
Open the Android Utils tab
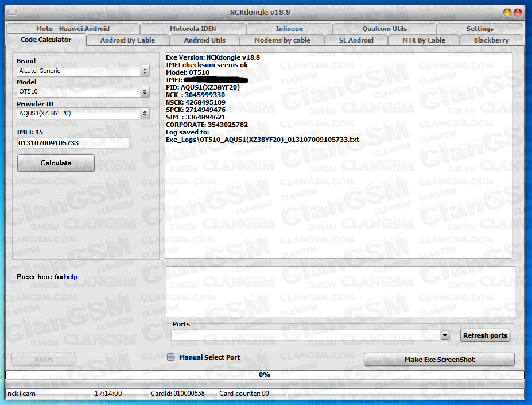point(204,40)
